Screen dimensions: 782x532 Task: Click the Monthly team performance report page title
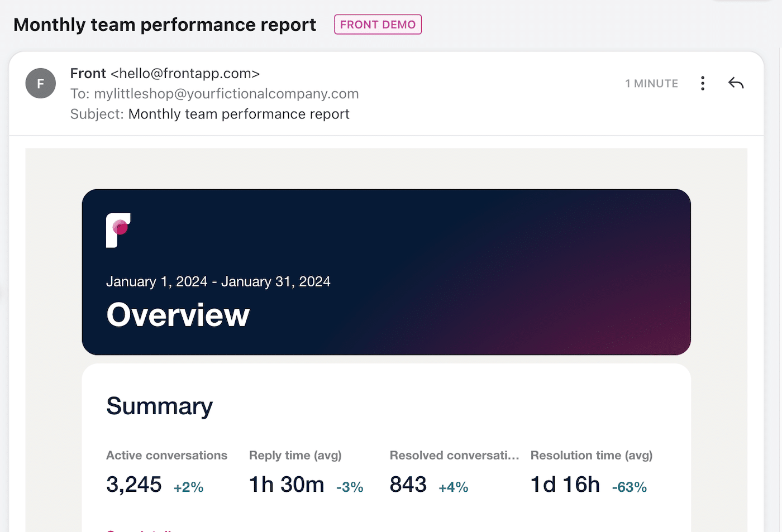pos(165,25)
